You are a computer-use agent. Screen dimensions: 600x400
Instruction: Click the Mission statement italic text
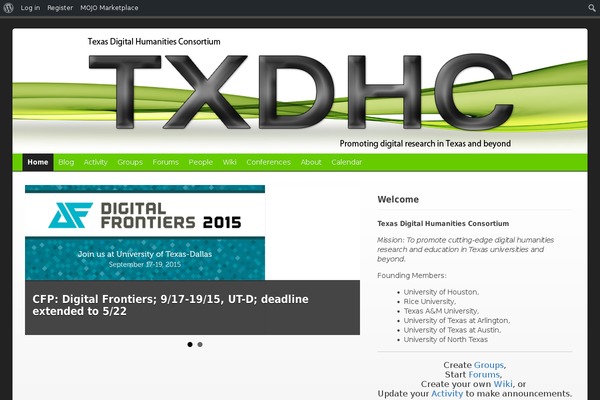click(x=465, y=250)
